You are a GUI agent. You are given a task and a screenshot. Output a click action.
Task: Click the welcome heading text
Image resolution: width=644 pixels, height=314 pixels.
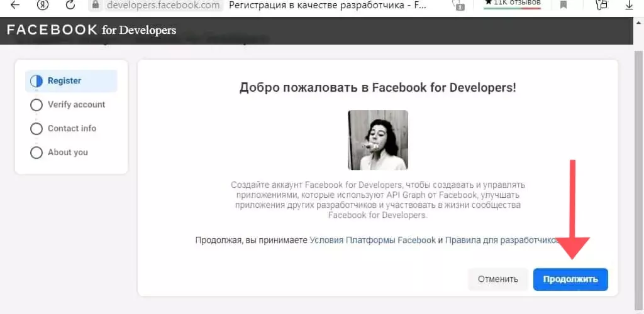378,88
